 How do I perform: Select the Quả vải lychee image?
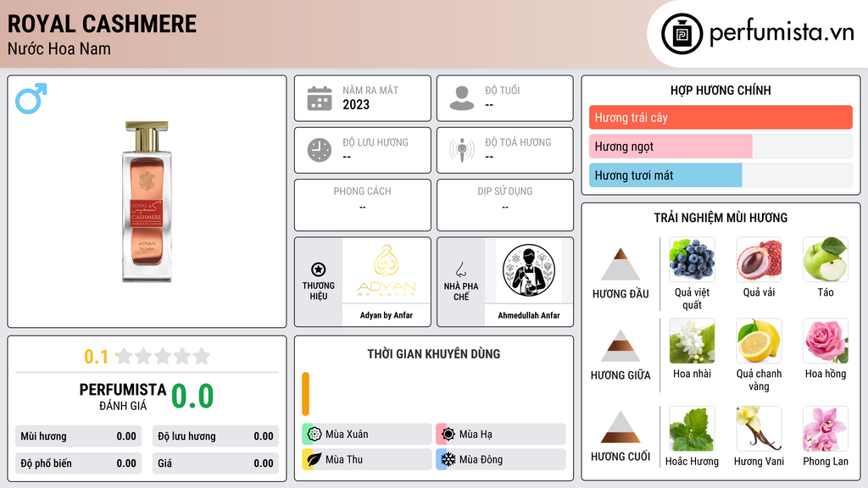[759, 259]
